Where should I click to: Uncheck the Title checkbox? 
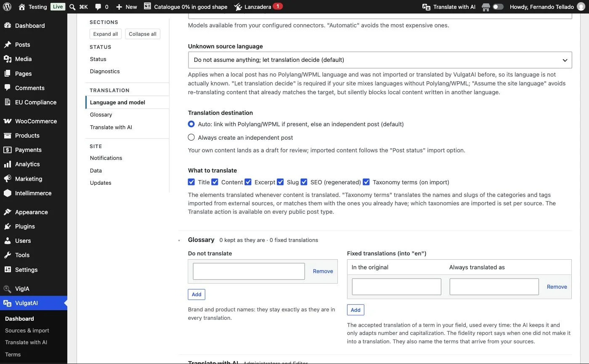coord(191,182)
